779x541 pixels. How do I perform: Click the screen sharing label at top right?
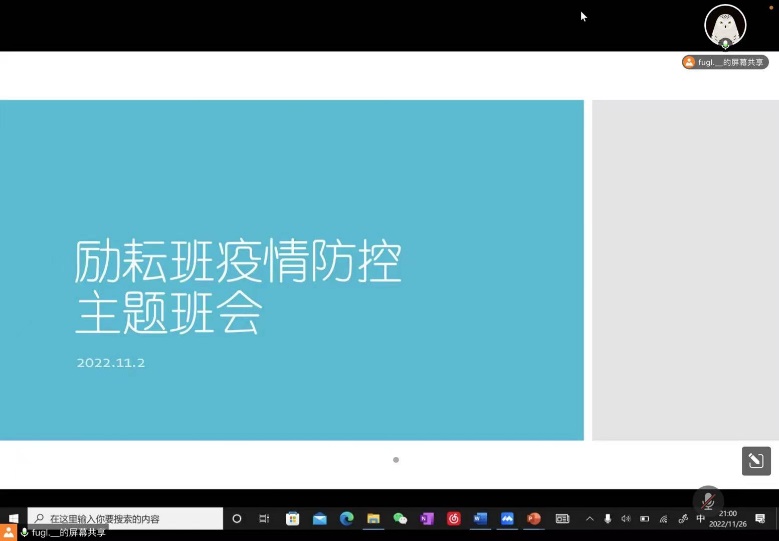coord(725,62)
